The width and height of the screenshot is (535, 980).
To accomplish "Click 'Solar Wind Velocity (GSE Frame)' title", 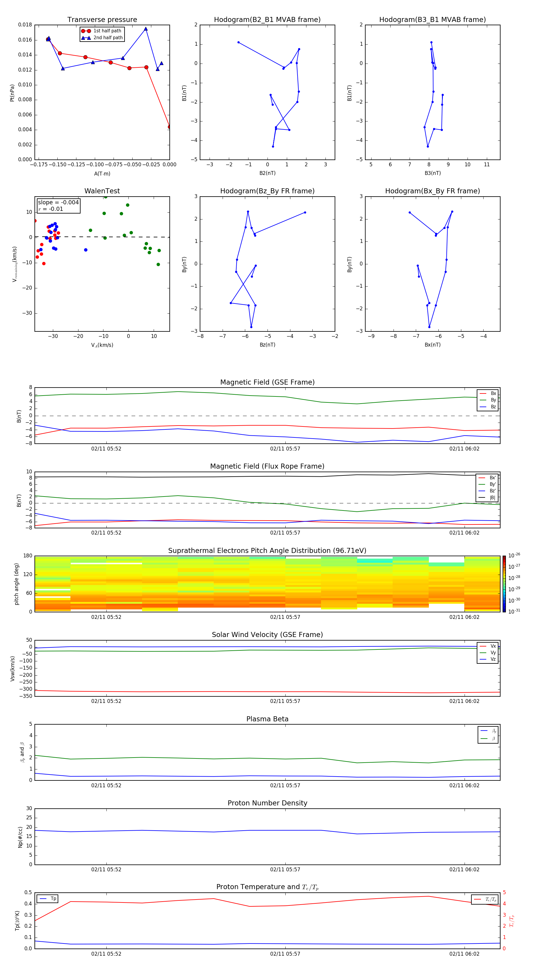I will pos(267,635).
